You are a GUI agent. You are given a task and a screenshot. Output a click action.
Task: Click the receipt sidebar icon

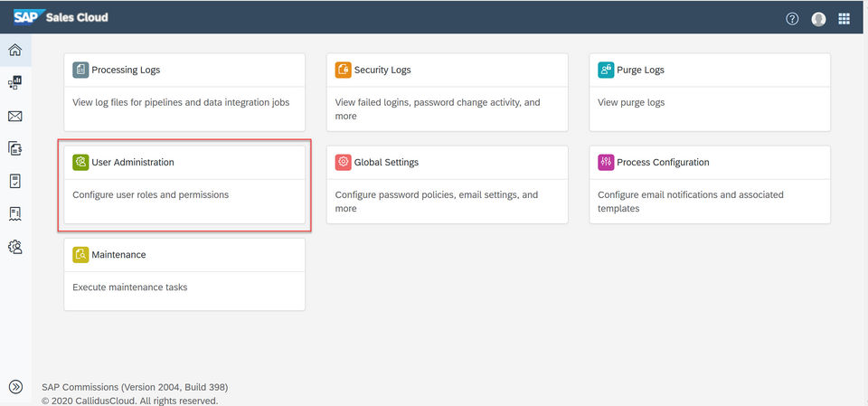click(15, 213)
